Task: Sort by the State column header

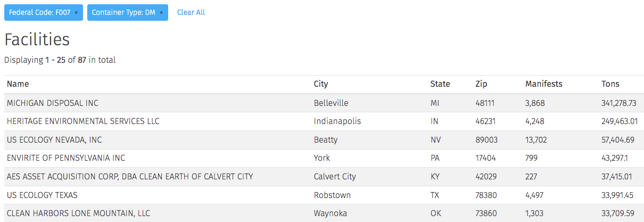Action: [440, 84]
